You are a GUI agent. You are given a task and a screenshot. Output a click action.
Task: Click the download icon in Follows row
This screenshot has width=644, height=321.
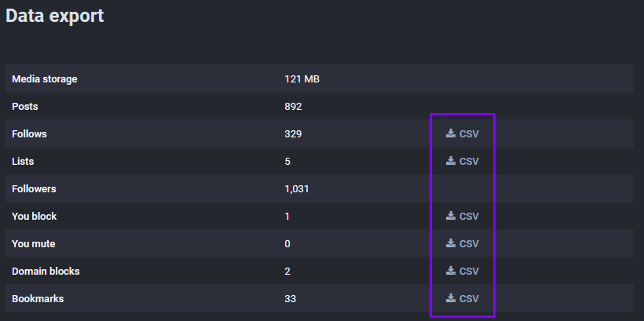(x=451, y=133)
